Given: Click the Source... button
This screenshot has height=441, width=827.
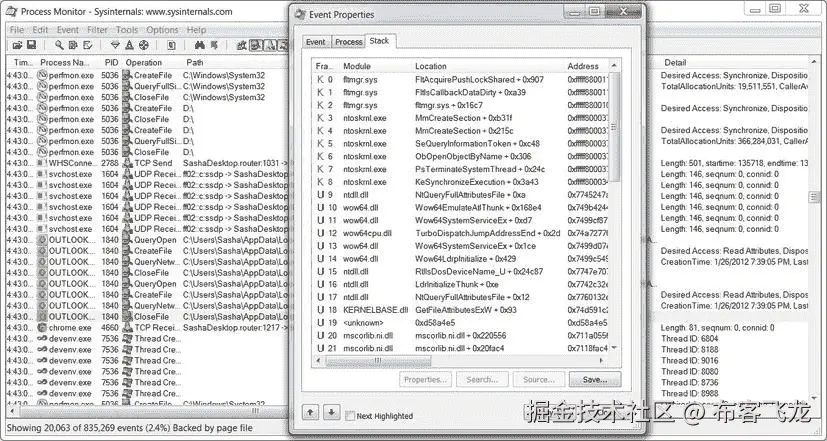Looking at the screenshot, I should (538, 379).
